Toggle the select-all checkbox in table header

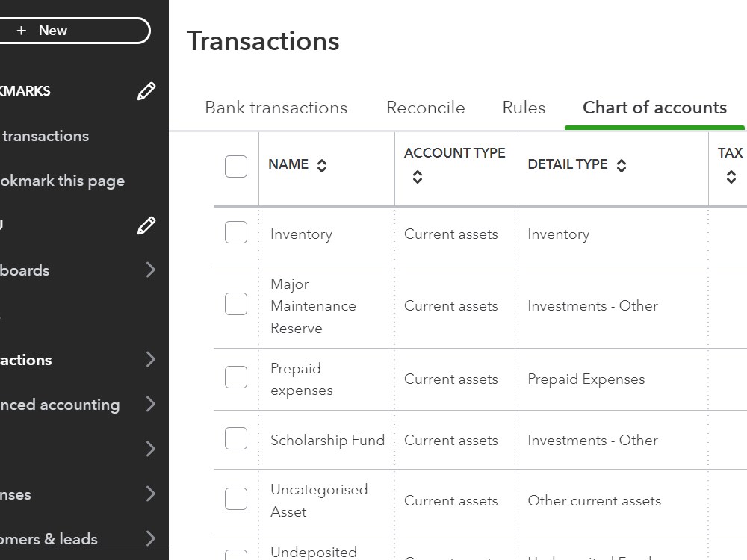[x=236, y=167]
